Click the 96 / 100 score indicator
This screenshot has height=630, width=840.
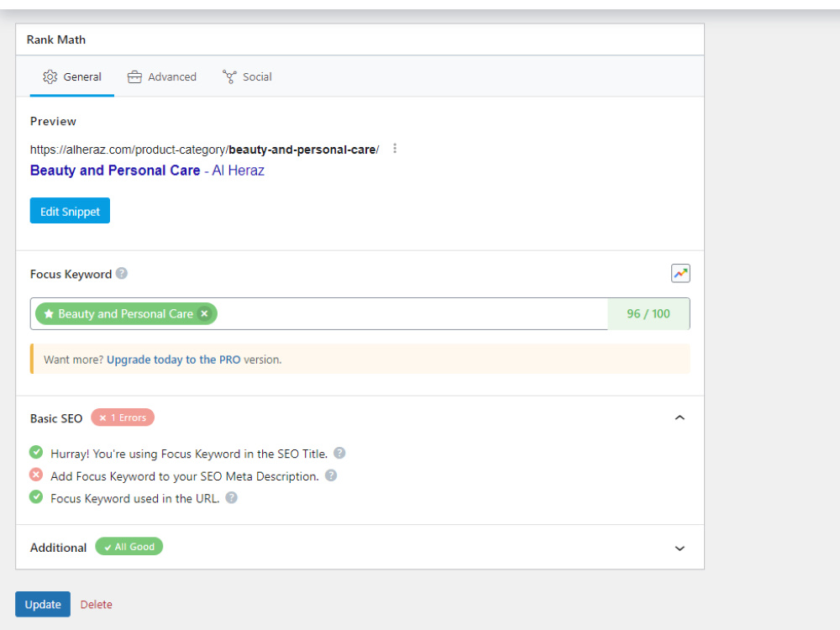coord(648,314)
